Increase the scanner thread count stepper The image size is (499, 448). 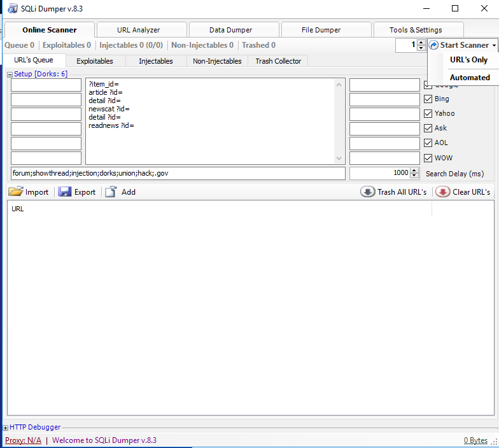(421, 42)
